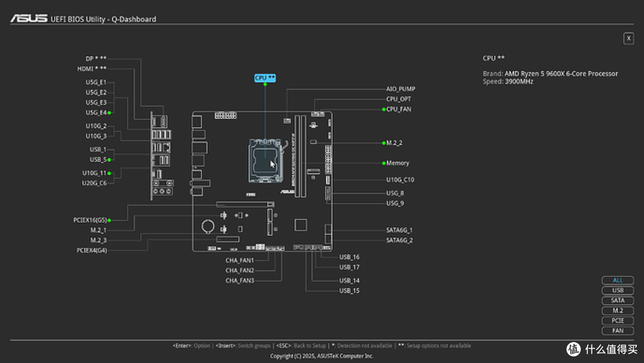Select the USB_16 header label
Image resolution: width=644 pixels, height=363 pixels.
pyautogui.click(x=349, y=257)
